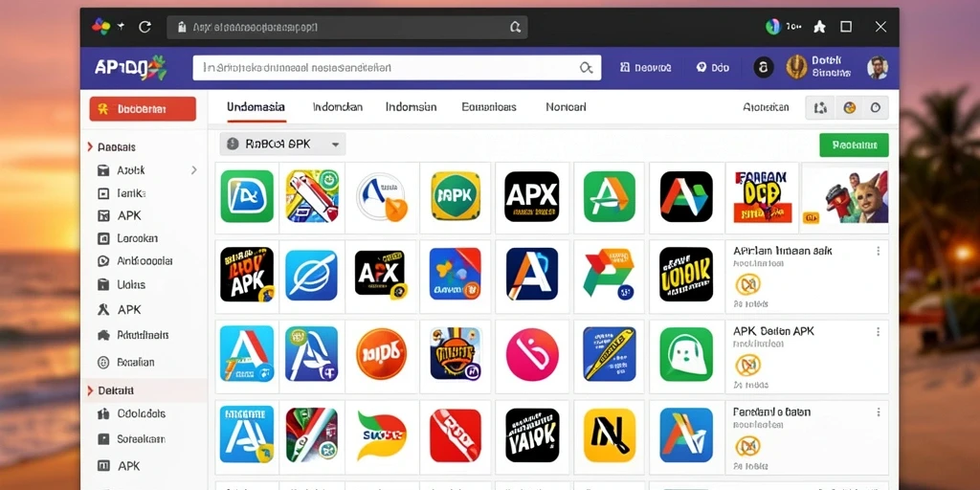Click the lock icon in the address bar
The width and height of the screenshot is (980, 490).
pyautogui.click(x=182, y=27)
